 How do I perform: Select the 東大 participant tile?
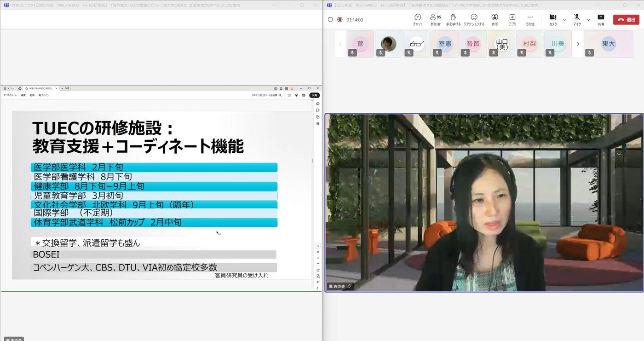(x=608, y=44)
